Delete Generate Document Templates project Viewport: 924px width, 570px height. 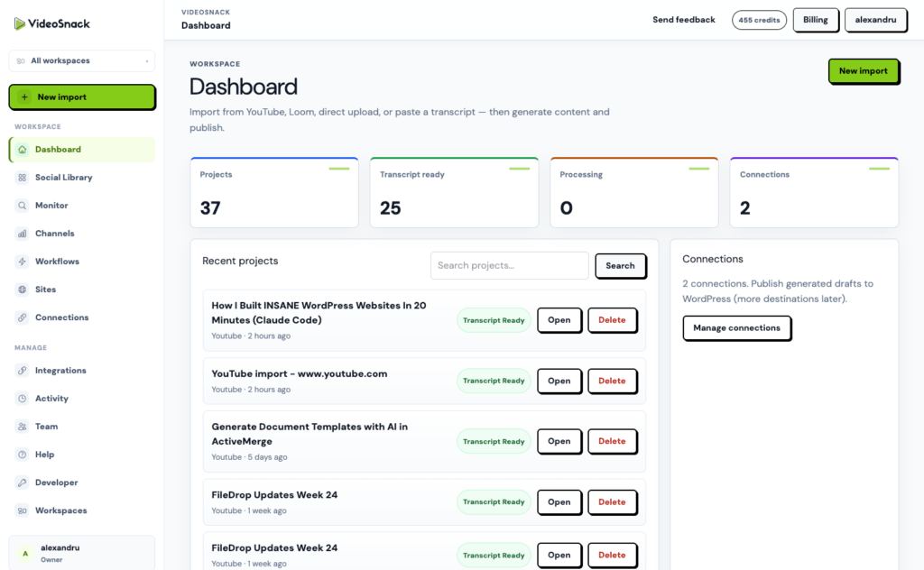613,442
